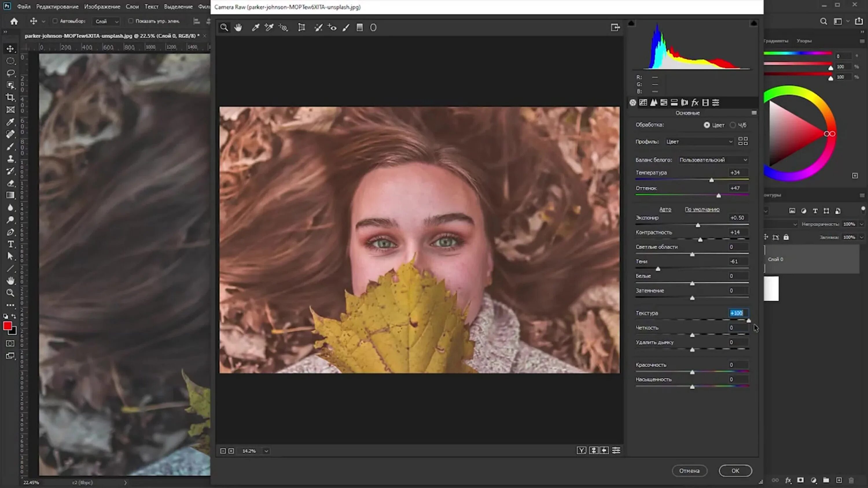Open the Баланс белого dropdown
Viewport: 868px width, 488px height.
coord(713,160)
